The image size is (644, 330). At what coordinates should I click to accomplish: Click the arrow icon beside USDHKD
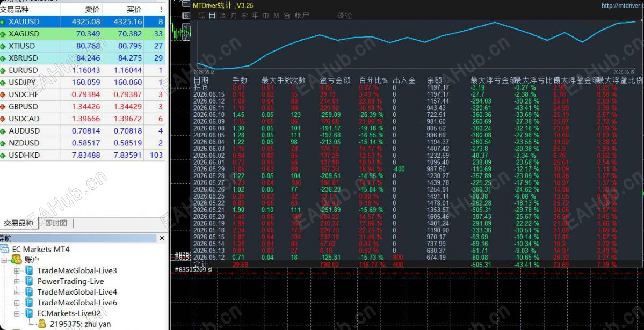click(x=3, y=156)
